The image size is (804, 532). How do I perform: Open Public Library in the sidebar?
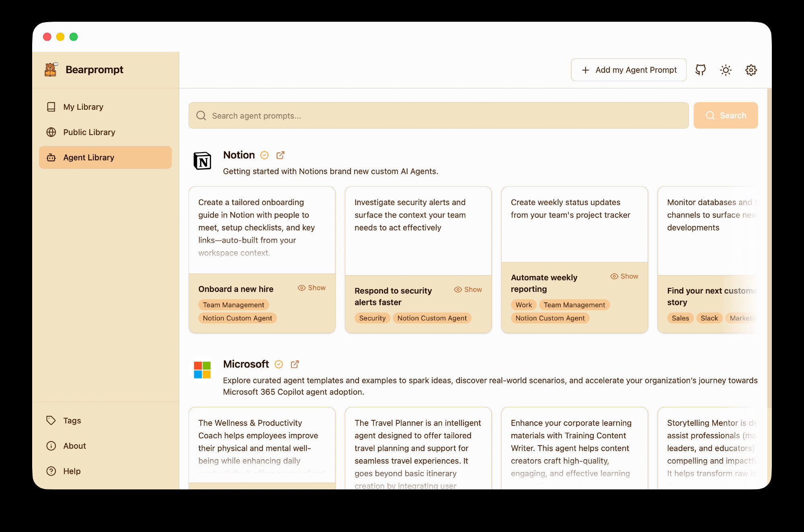[x=89, y=132]
